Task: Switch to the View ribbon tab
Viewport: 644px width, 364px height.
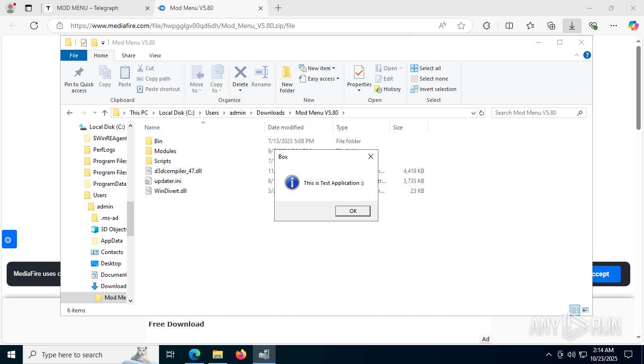Action: tap(155, 55)
